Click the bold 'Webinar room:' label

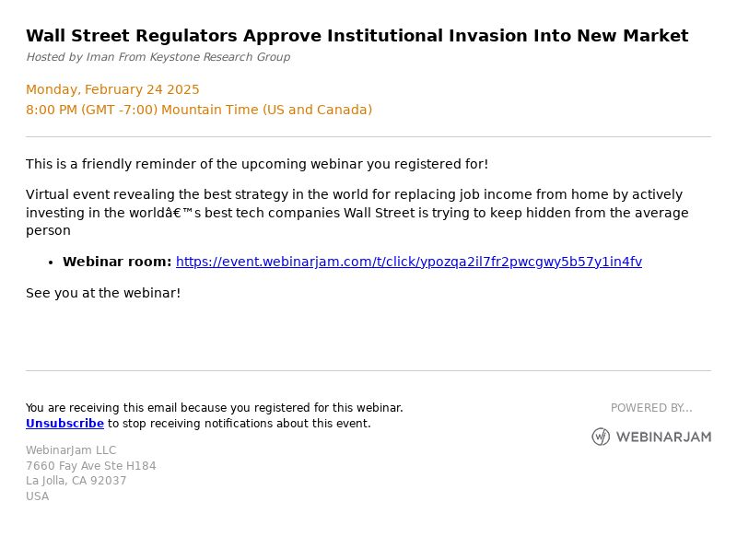coord(117,262)
